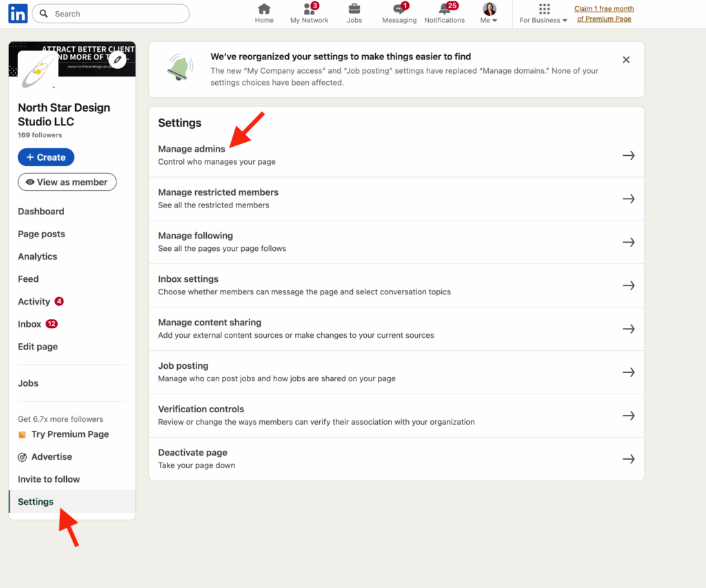Image resolution: width=706 pixels, height=588 pixels.
Task: Open the Jobs briefcase icon
Action: [354, 8]
